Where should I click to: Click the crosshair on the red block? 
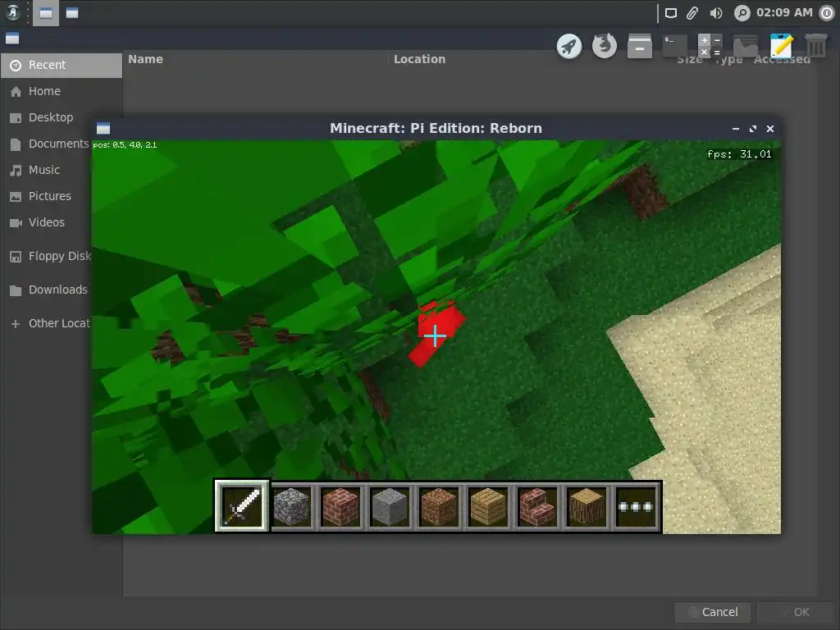click(x=435, y=336)
